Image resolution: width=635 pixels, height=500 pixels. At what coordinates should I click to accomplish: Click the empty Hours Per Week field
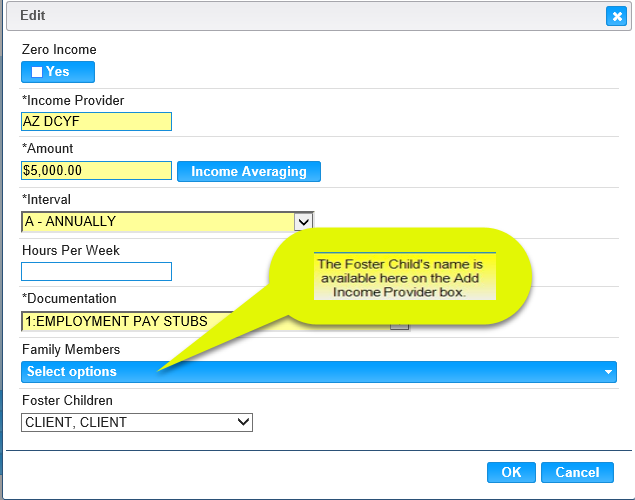[96, 271]
